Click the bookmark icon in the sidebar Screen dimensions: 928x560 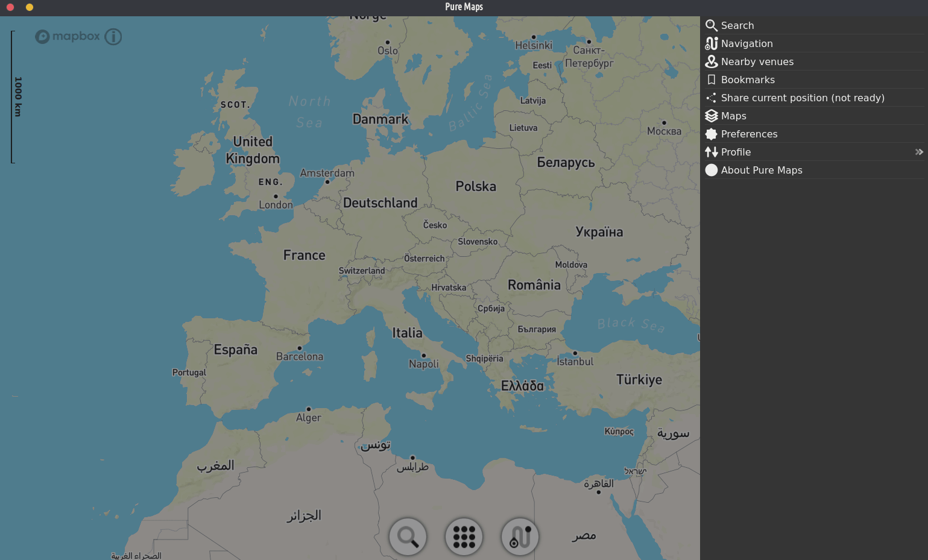(712, 80)
